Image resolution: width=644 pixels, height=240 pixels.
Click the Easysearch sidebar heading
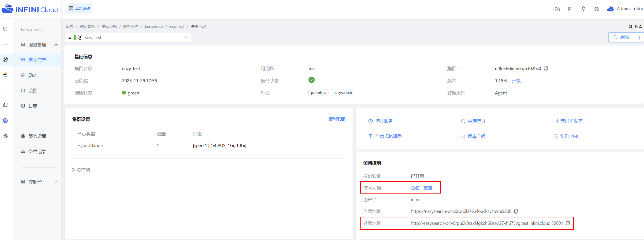click(31, 30)
